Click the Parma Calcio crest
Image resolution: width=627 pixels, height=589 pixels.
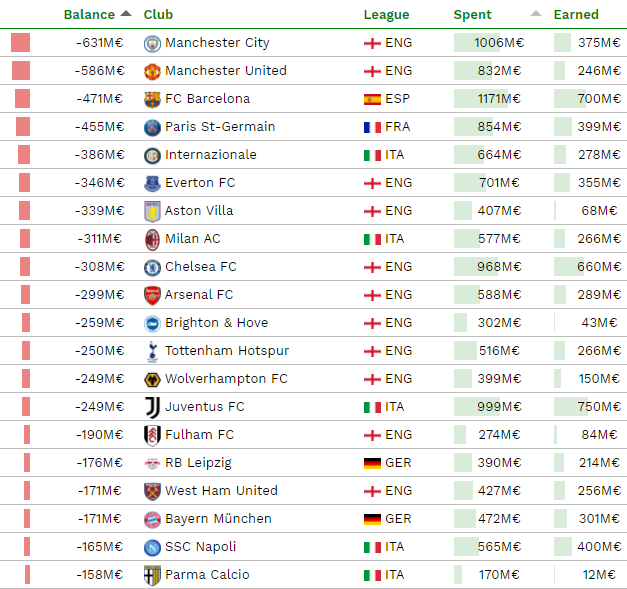[152, 575]
